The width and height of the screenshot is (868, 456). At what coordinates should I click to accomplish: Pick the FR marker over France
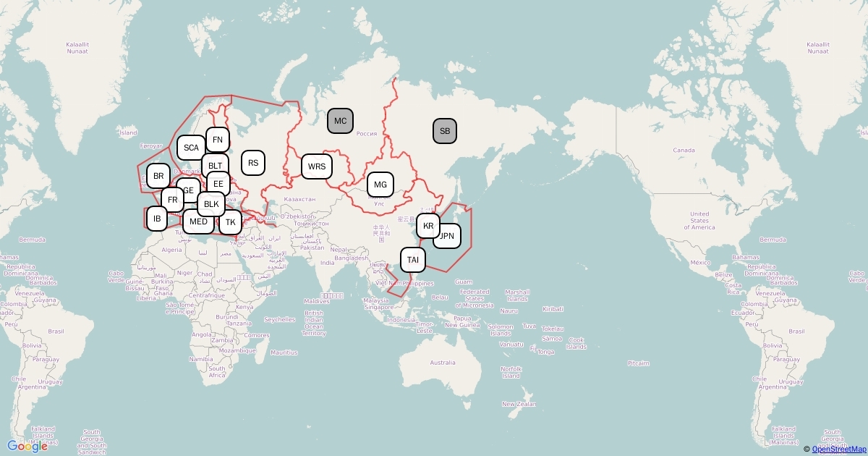pyautogui.click(x=172, y=200)
